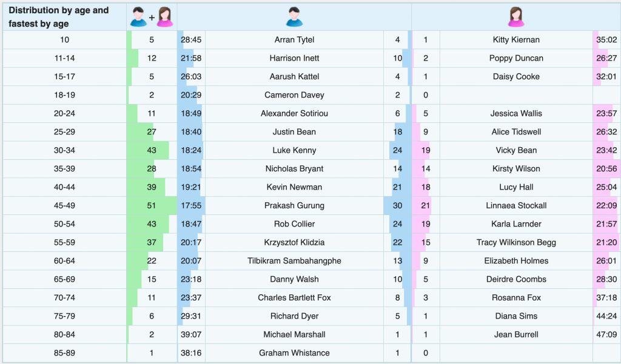Screen dimensions: 621x364
Task: Select the '20-24' age group cell
Action: [x=64, y=113]
